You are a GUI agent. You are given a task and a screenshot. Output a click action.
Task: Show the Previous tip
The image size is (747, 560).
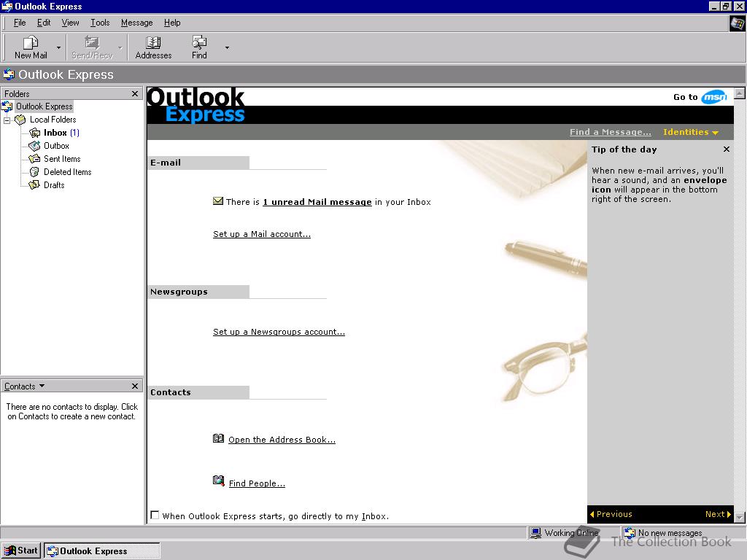[611, 514]
